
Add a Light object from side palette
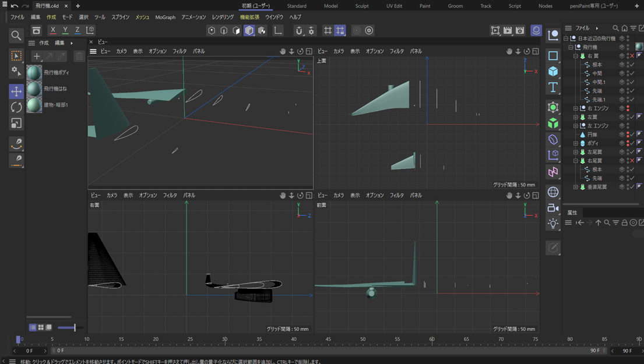tap(553, 224)
